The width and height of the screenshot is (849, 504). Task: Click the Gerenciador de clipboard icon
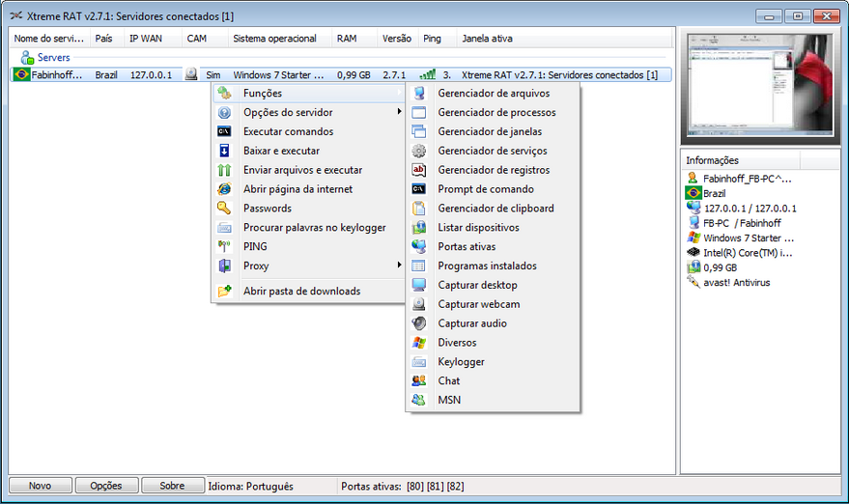pyautogui.click(x=419, y=209)
